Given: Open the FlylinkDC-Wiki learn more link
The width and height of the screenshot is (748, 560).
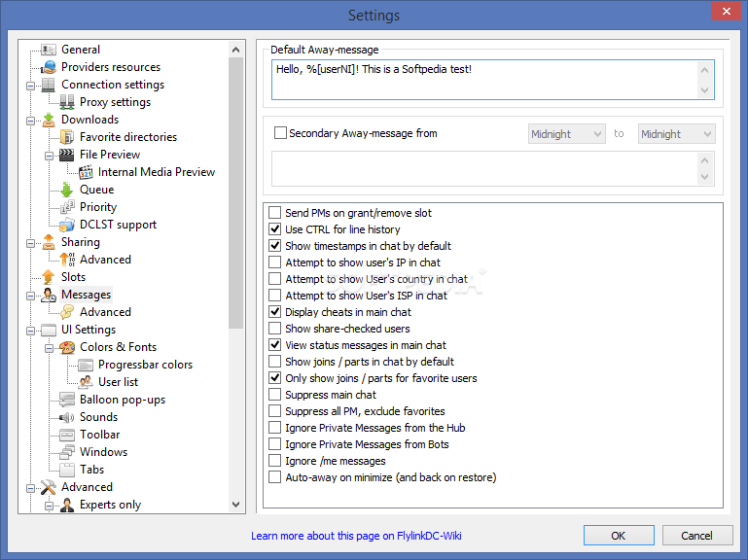Looking at the screenshot, I should pos(356,536).
